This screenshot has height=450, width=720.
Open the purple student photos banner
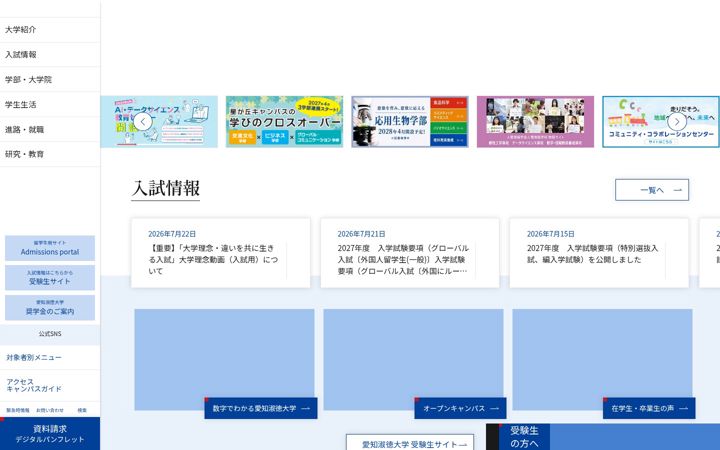[x=535, y=122]
